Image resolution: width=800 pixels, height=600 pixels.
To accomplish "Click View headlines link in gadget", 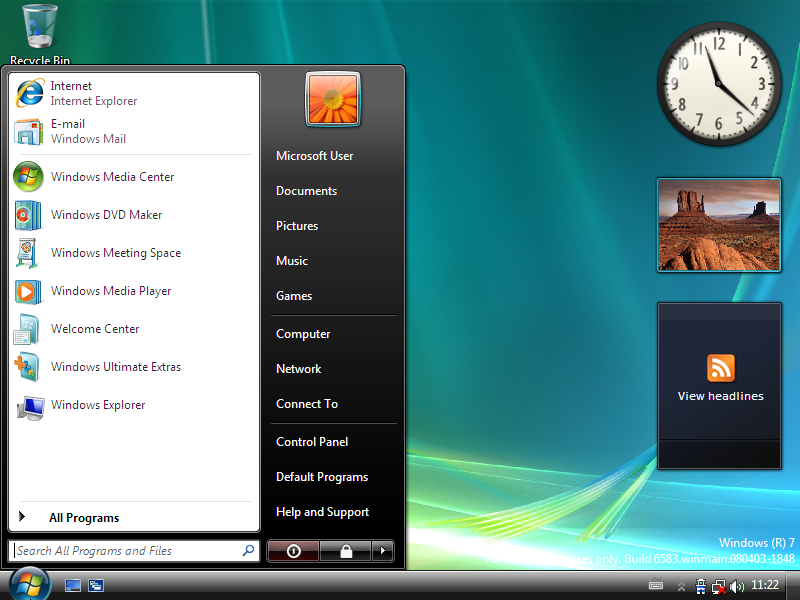I will click(x=720, y=396).
